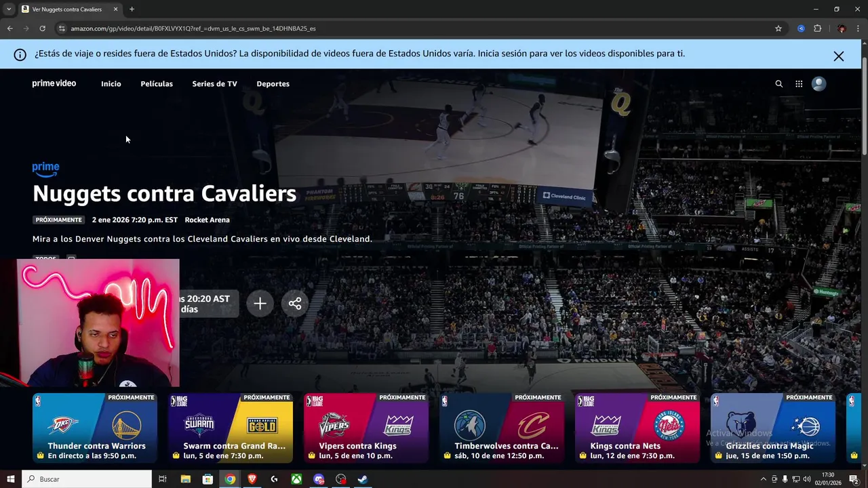The image size is (868, 488).
Task: Open Logitech G HUB from the taskbar
Action: 274,479
